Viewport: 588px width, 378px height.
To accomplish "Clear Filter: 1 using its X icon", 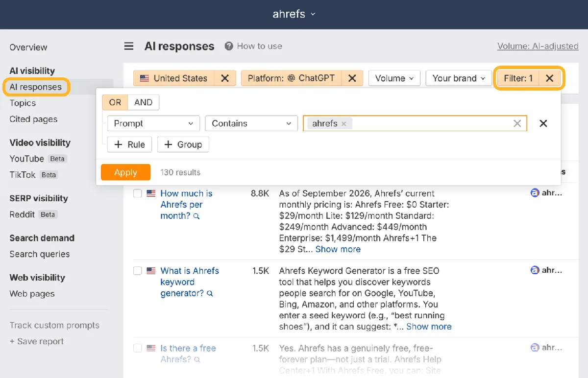I will (x=550, y=78).
